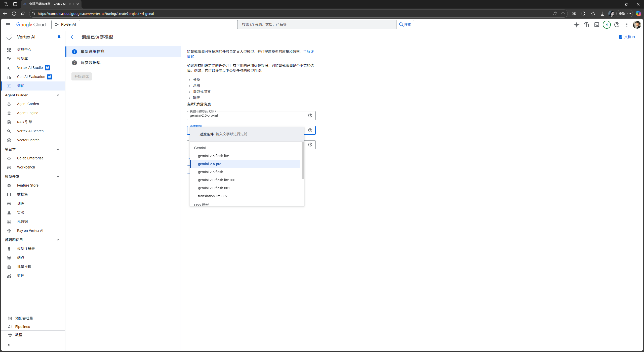The width and height of the screenshot is (644, 352).
Task: Select gemini-2.0-flash-lite-001 option
Action: tap(245, 180)
